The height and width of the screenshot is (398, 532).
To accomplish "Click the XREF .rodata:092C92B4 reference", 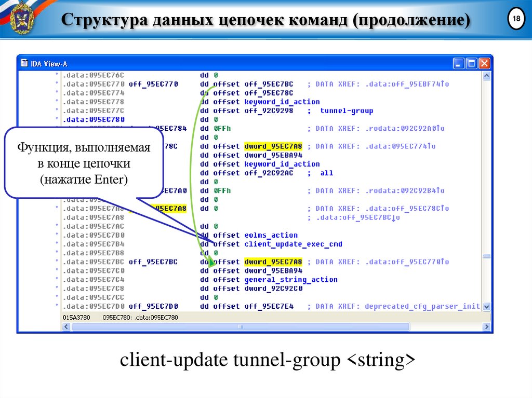I will [x=404, y=190].
